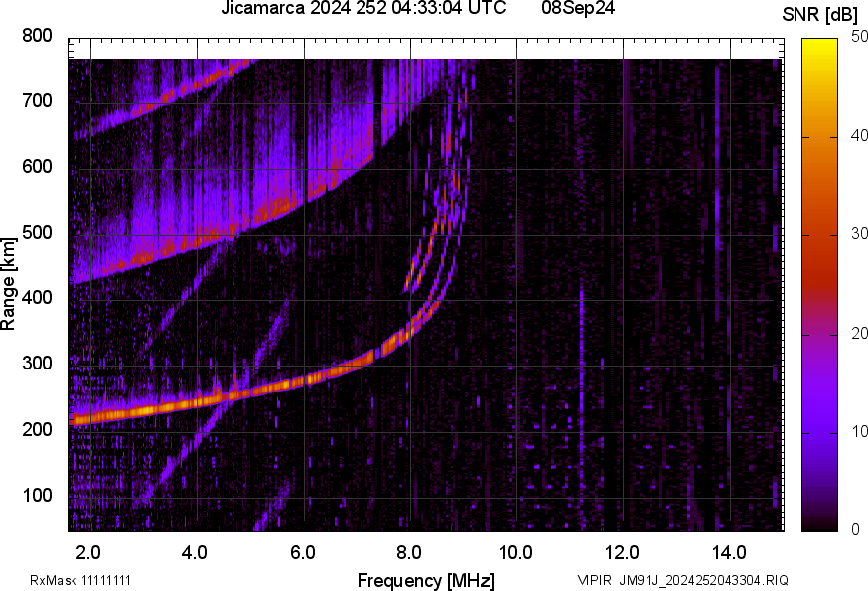Click the 10.0 frequency tick label

coord(515,552)
